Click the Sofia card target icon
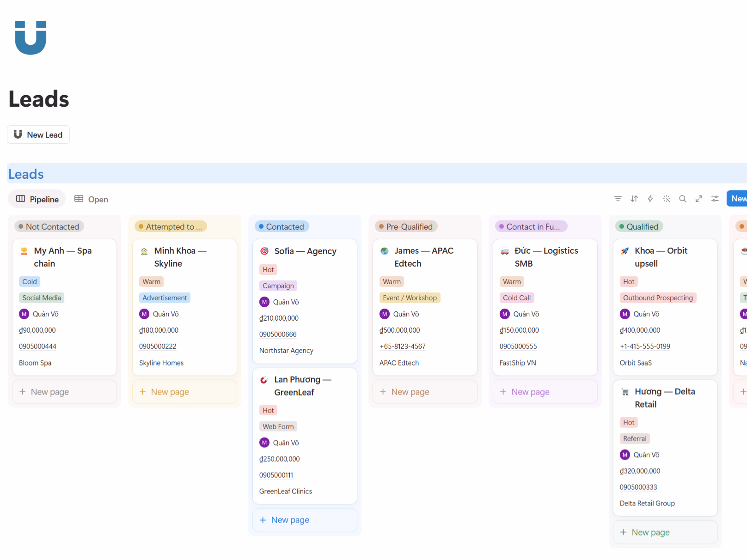Viewport: 747px width, 560px height. (264, 251)
